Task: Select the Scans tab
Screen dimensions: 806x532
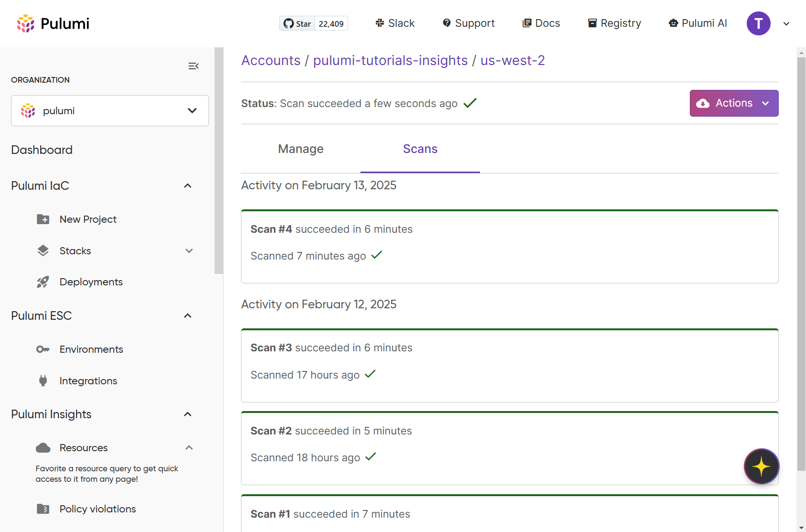Action: pos(420,149)
